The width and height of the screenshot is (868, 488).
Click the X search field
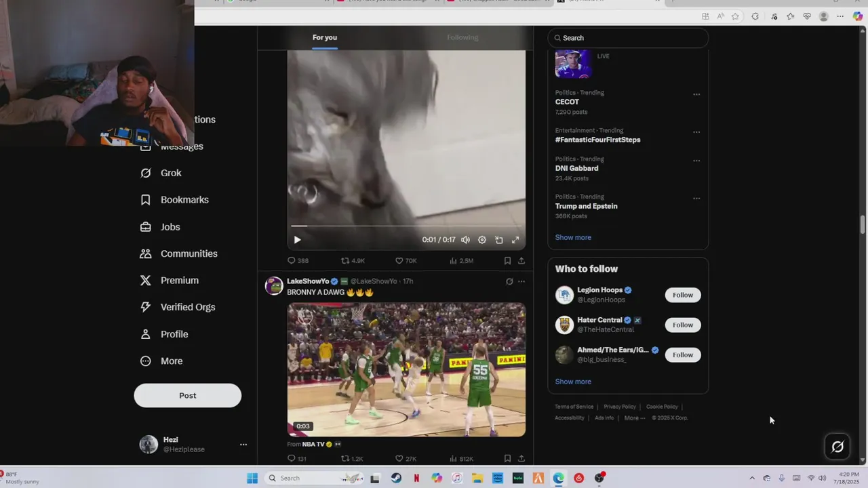[x=628, y=38]
